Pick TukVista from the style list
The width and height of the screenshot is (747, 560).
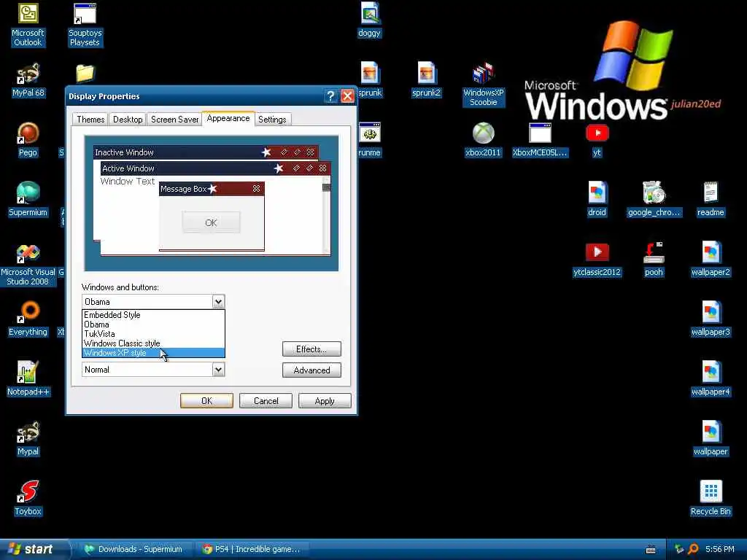tap(153, 334)
